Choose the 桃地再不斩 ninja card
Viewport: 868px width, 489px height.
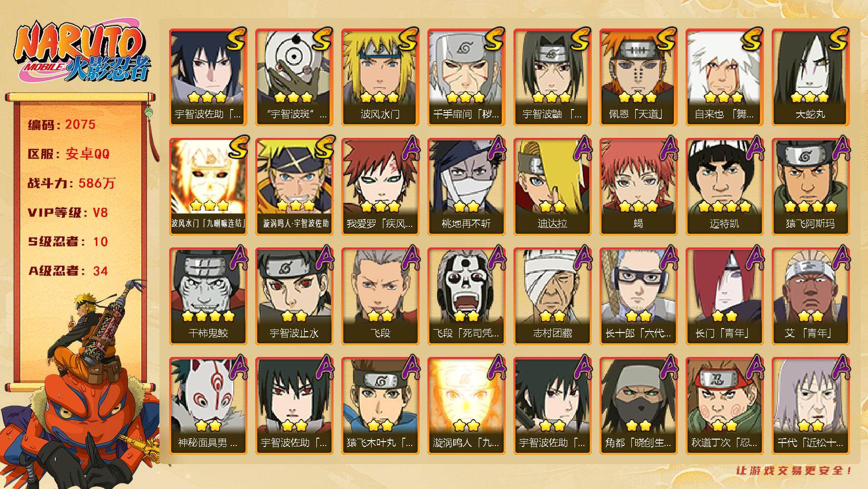pos(466,186)
